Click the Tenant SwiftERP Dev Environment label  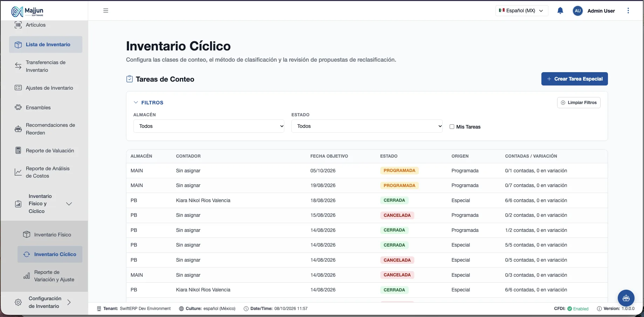[x=134, y=309]
